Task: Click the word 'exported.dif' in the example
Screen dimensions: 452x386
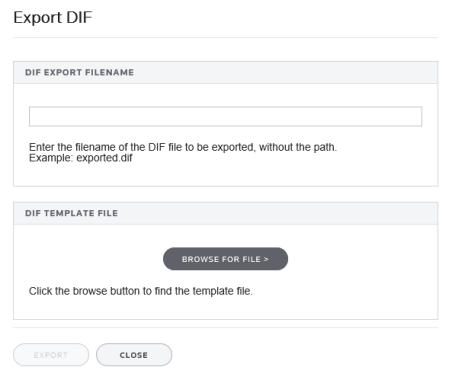Action: click(x=104, y=158)
